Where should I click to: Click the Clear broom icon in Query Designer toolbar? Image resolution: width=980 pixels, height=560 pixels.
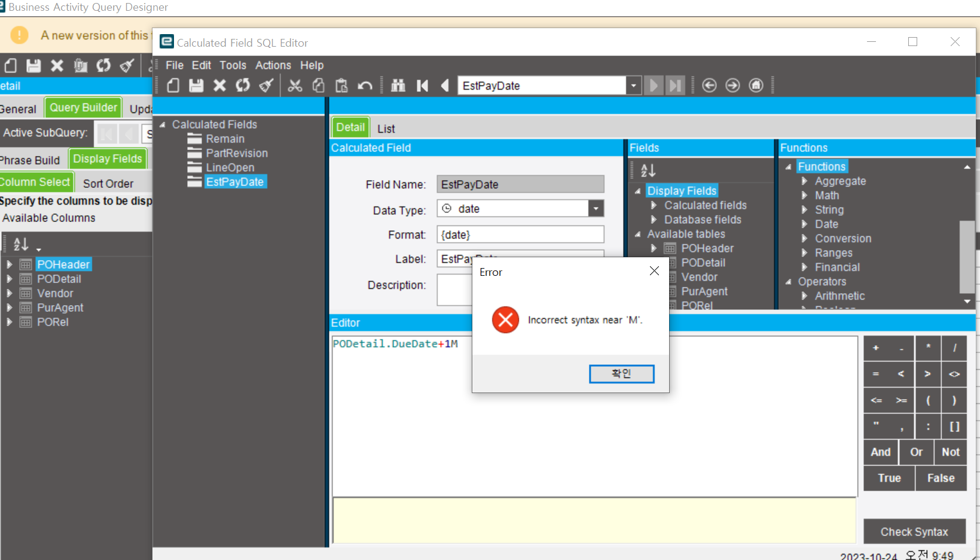(127, 65)
